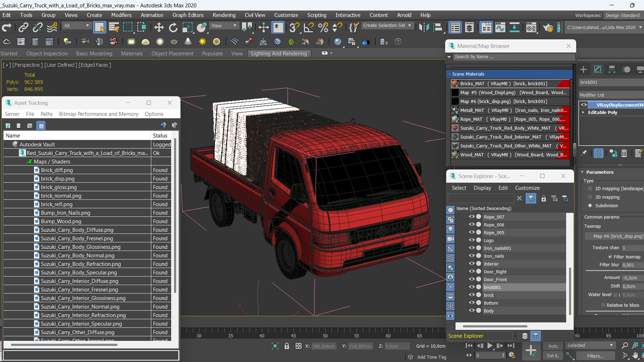The image size is (644, 362).
Task: Toggle Angle Snap icon
Action: (309, 27)
